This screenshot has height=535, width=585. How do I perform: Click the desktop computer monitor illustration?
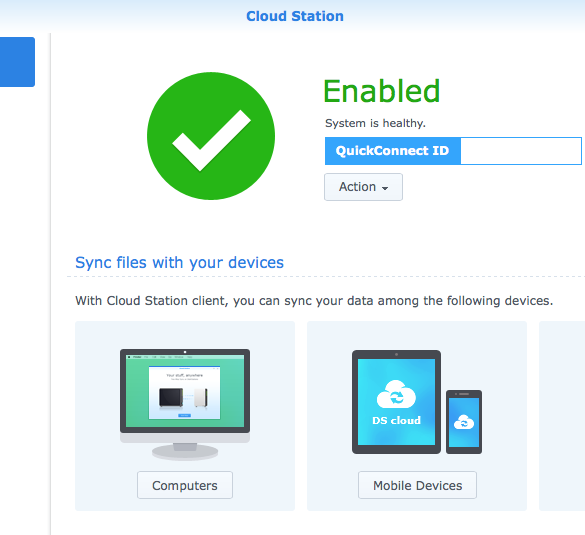[x=185, y=404]
